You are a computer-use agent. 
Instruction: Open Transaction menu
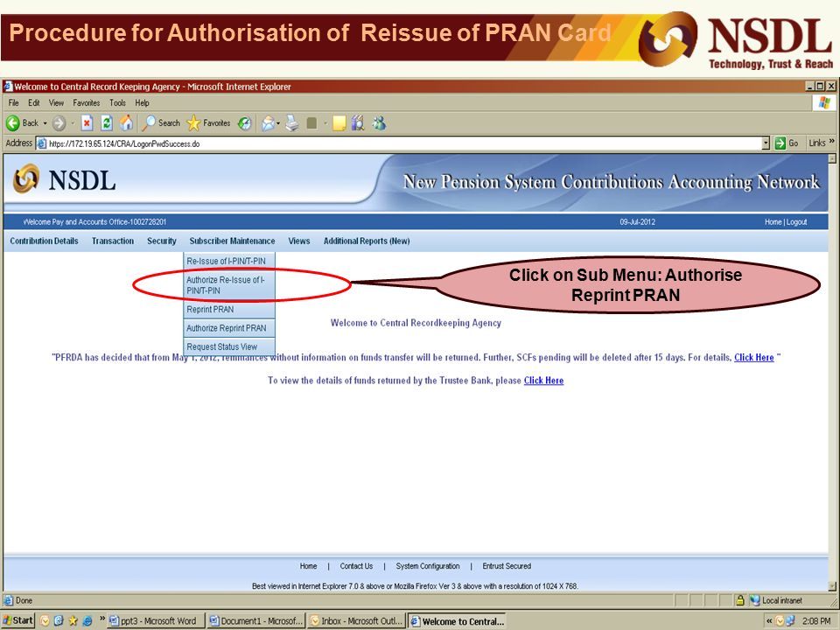(113, 241)
